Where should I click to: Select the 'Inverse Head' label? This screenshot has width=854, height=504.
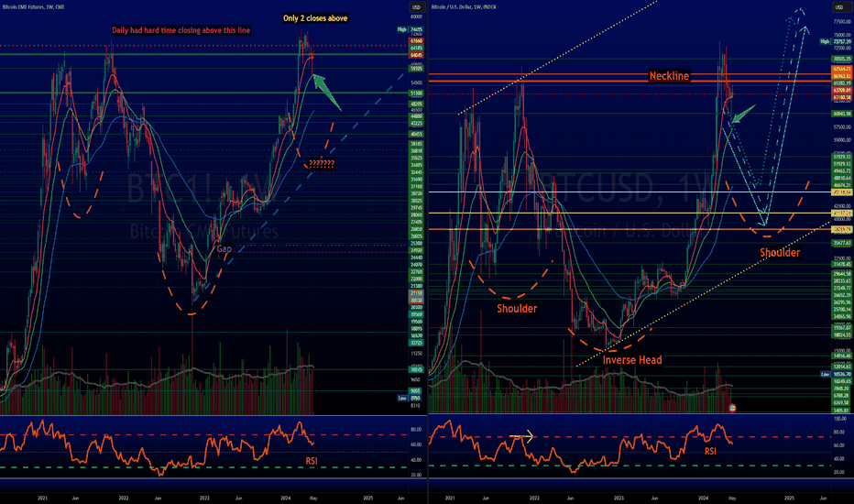click(632, 359)
